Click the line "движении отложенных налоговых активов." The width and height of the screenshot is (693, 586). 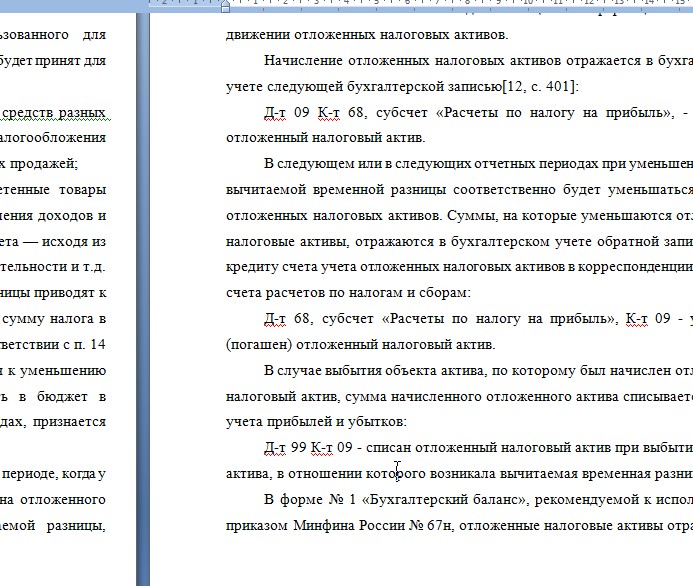tap(367, 34)
